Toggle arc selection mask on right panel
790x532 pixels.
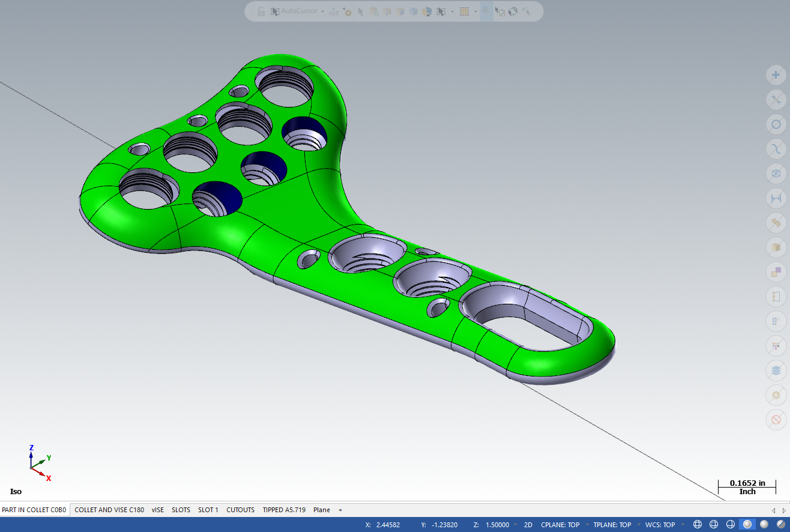tap(776, 124)
